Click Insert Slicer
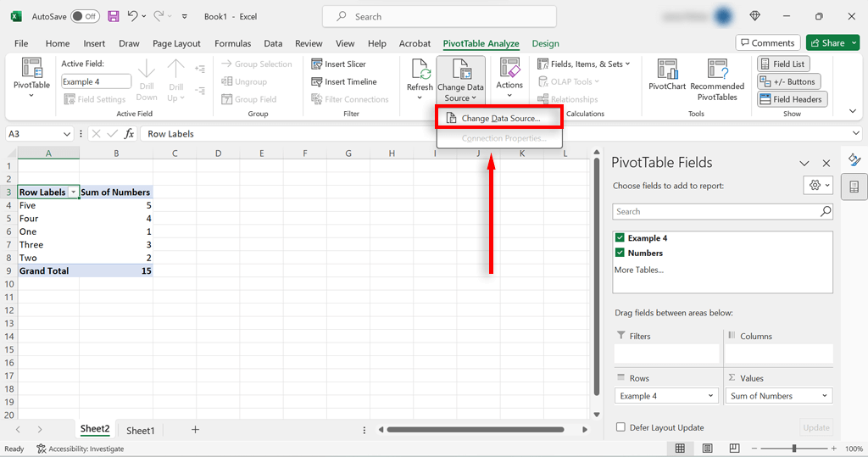The image size is (868, 457). click(x=338, y=64)
